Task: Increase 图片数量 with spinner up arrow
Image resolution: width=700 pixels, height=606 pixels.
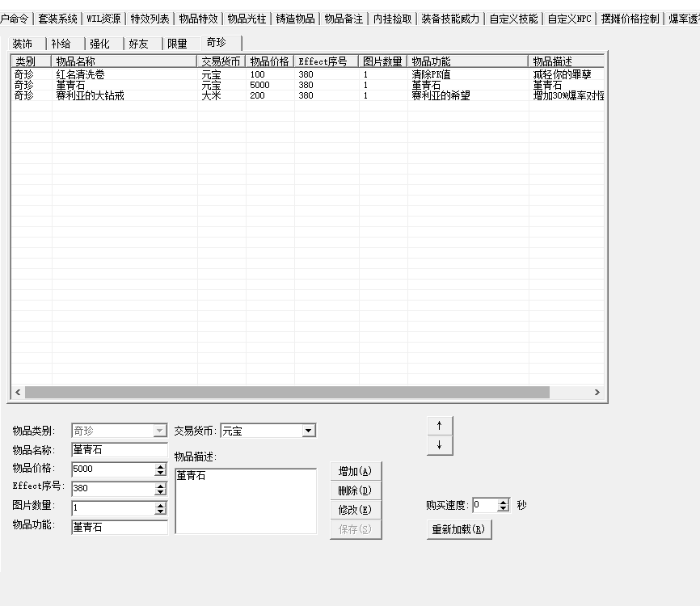Action: (x=160, y=505)
